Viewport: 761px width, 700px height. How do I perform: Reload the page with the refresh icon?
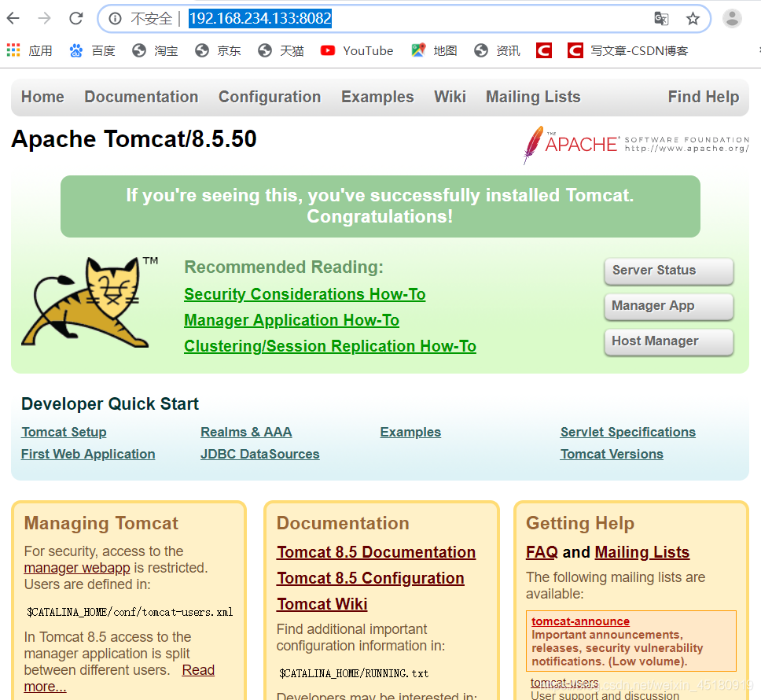click(x=76, y=18)
